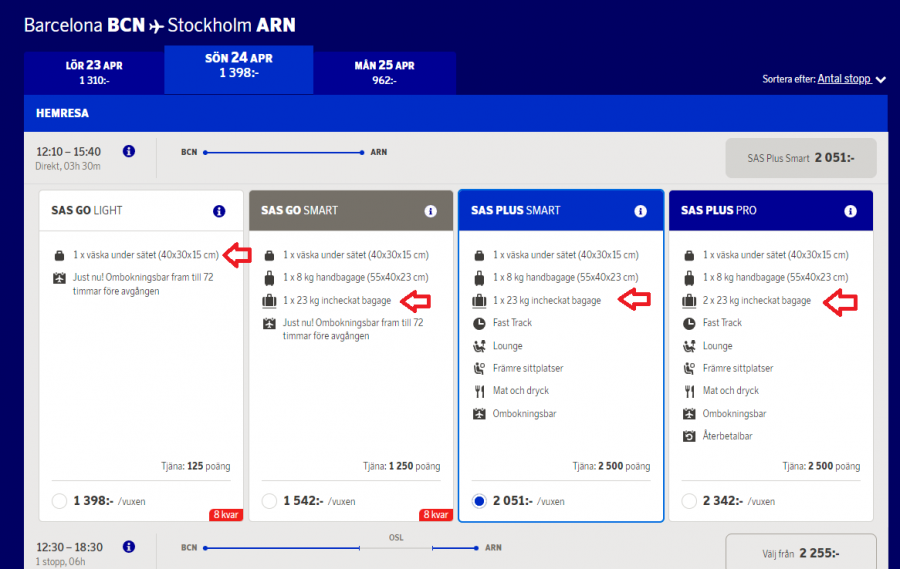Click info icon on SAS Go Smart card
This screenshot has width=900, height=569.
point(430,211)
